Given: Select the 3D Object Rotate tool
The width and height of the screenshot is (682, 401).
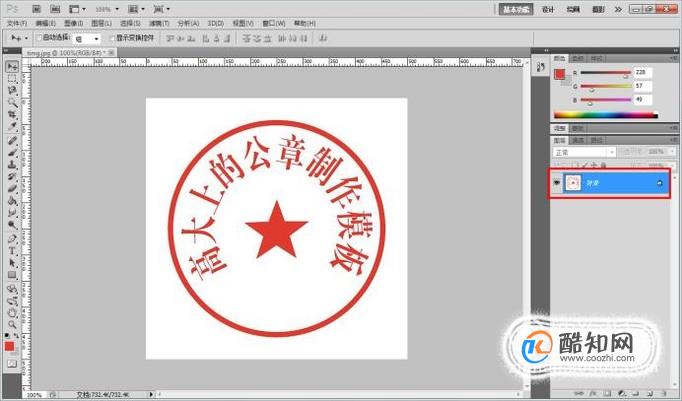Looking at the screenshot, I should pyautogui.click(x=12, y=289).
